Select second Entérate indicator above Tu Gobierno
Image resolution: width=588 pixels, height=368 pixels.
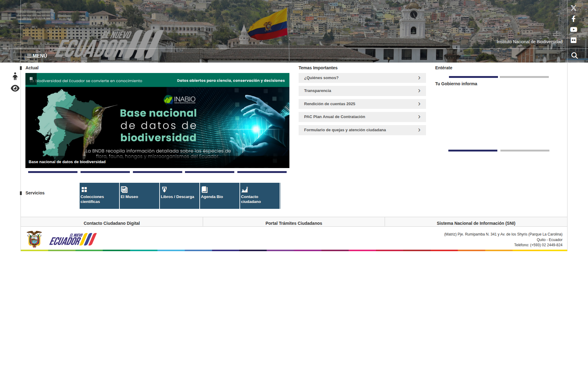tap(524, 77)
